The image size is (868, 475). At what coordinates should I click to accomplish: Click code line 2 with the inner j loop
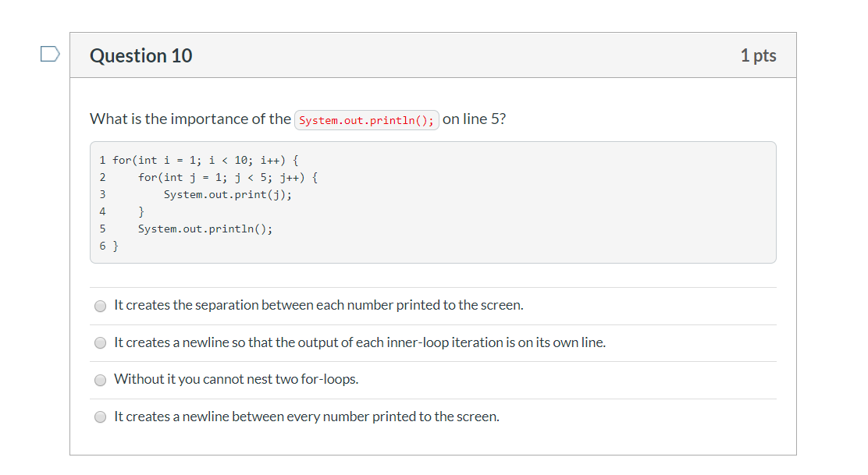[x=227, y=178]
